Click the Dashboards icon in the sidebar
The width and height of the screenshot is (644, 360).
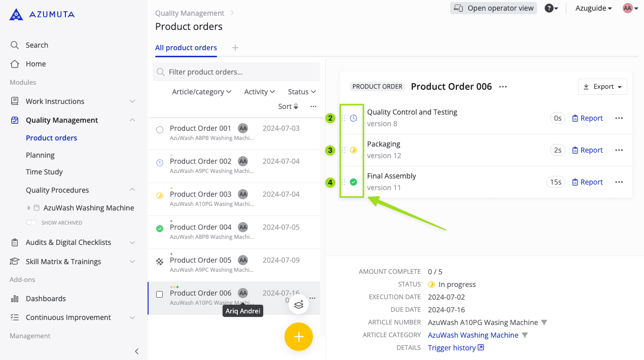[x=15, y=298]
